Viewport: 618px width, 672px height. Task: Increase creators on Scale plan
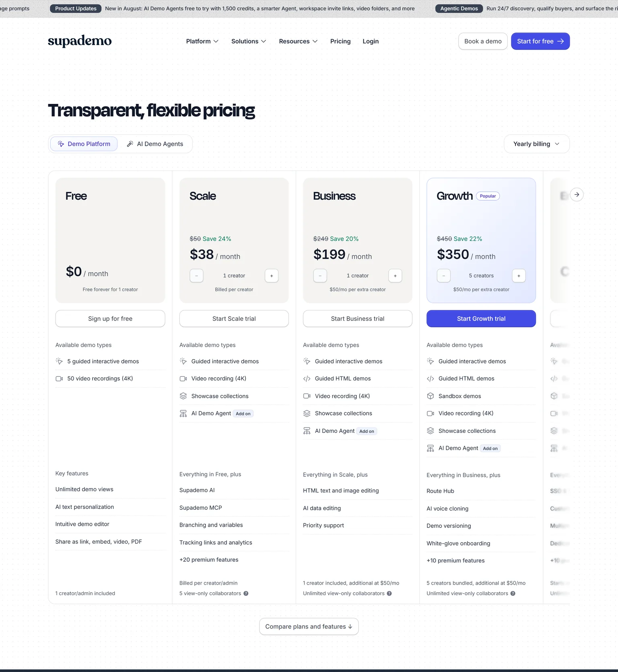[x=272, y=276]
